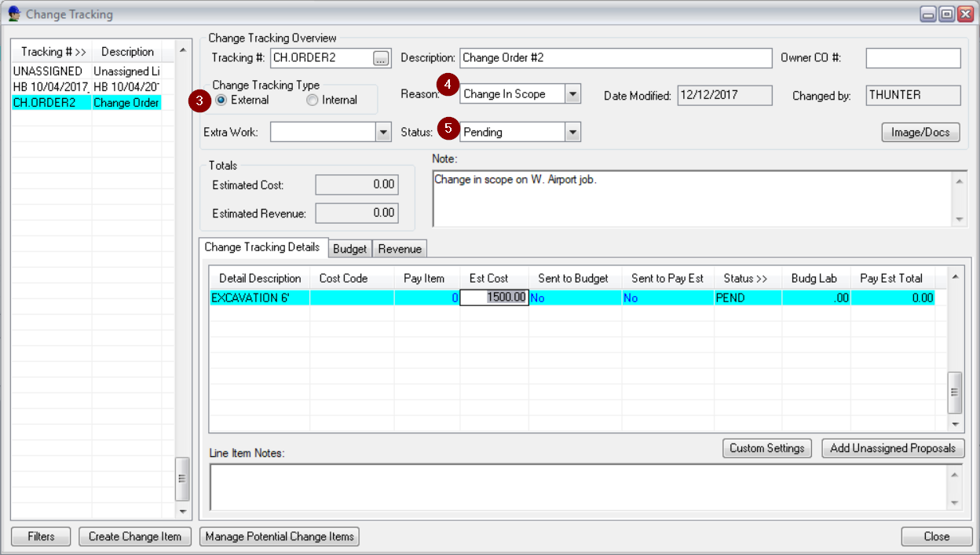Open the Status dropdown showing Pending
The image size is (980, 555).
click(572, 132)
